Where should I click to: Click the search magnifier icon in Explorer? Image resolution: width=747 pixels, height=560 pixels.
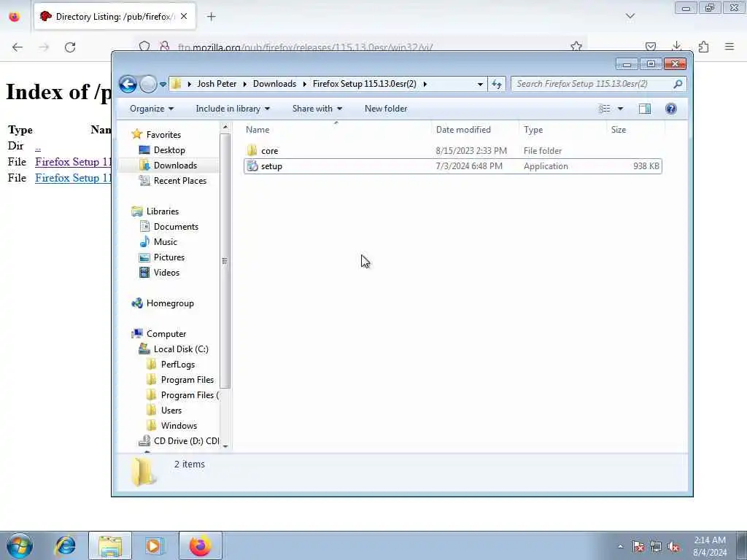point(678,84)
